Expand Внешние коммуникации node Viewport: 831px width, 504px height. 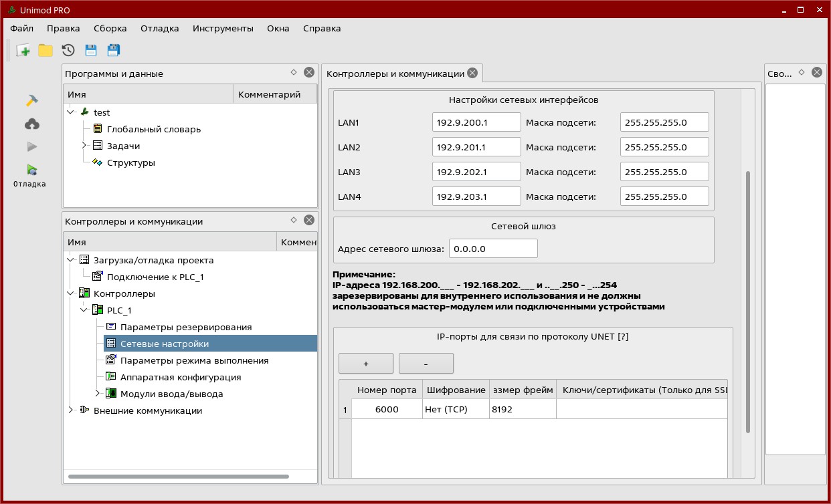pos(71,410)
